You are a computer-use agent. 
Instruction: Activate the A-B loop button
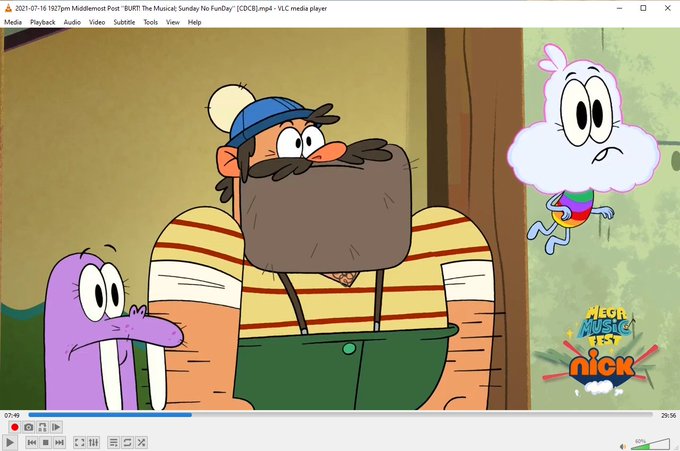[x=42, y=427]
